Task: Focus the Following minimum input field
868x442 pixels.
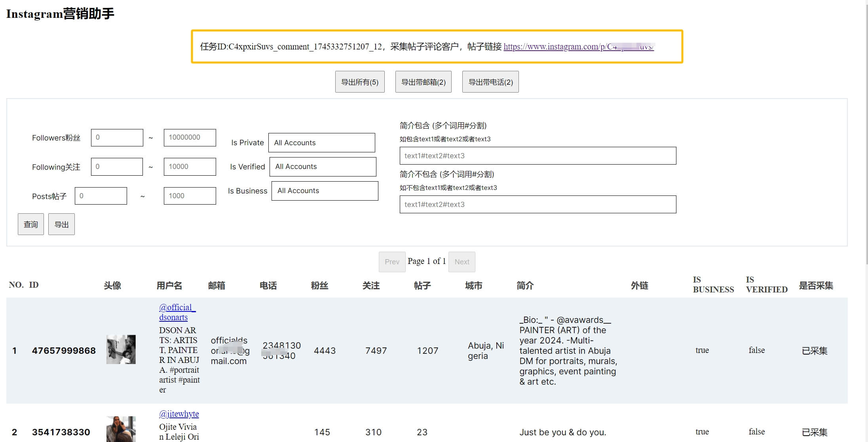Action: pyautogui.click(x=117, y=167)
